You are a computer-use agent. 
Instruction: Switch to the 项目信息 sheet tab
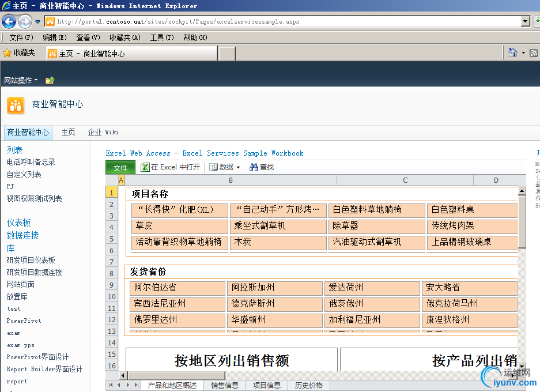267,386
